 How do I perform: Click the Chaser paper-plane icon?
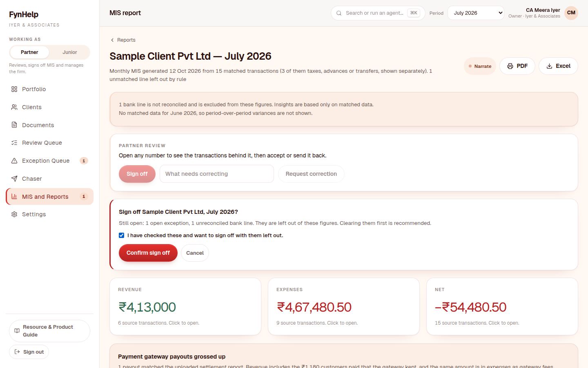(14, 179)
